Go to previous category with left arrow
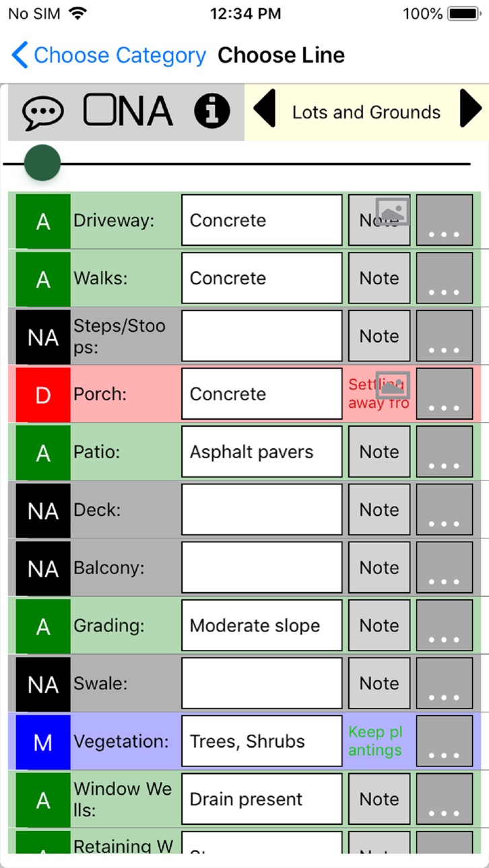This screenshot has height=868, width=489. click(x=264, y=108)
